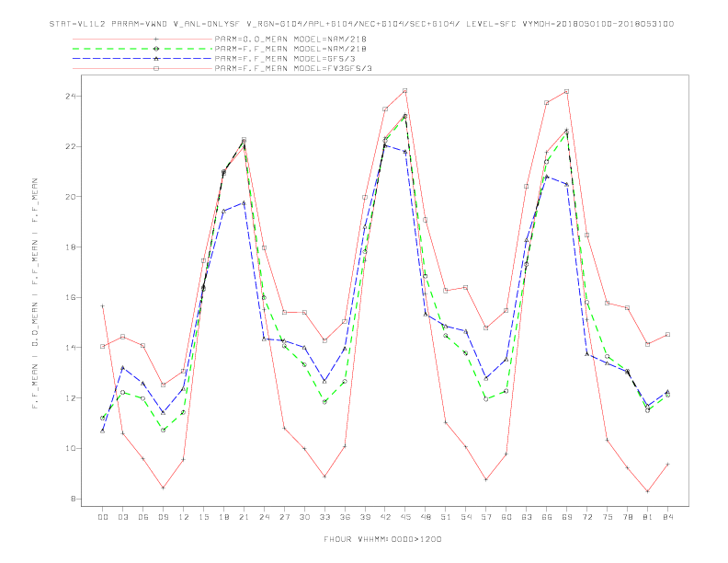Click y-axis tick value 18
Viewport: 728px width, 563px height.
pos(70,247)
